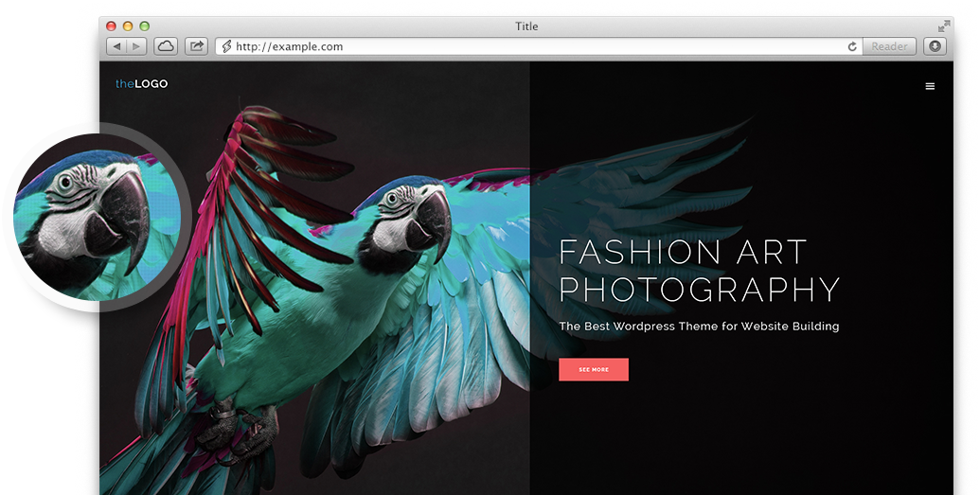Click the site icon beside http://example.com
Image resolution: width=980 pixels, height=495 pixels.
[226, 46]
